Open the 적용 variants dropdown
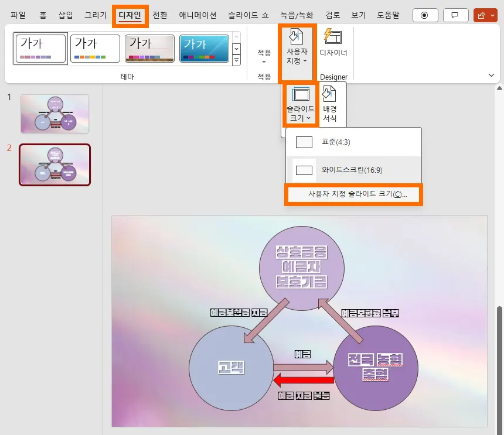The image size is (504, 435). point(264,56)
